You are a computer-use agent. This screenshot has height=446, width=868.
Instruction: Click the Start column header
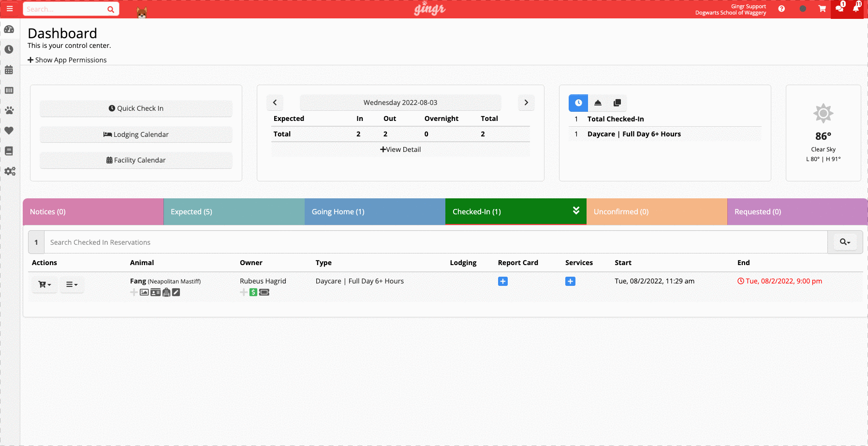click(x=623, y=263)
